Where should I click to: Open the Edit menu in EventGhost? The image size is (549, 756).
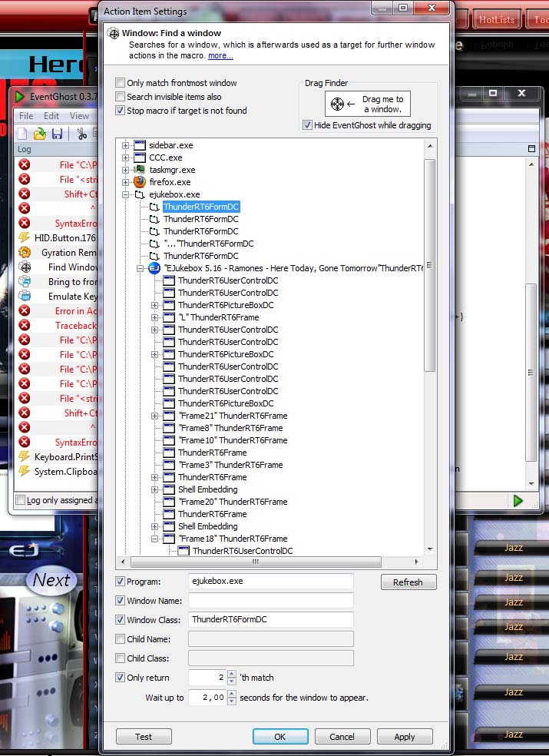coord(51,116)
